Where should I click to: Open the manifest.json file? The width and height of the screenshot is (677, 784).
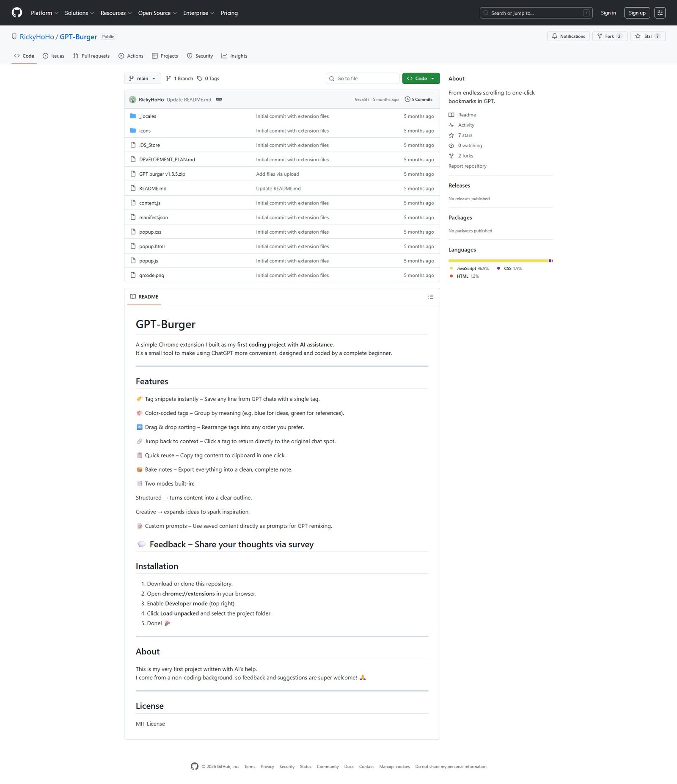154,218
